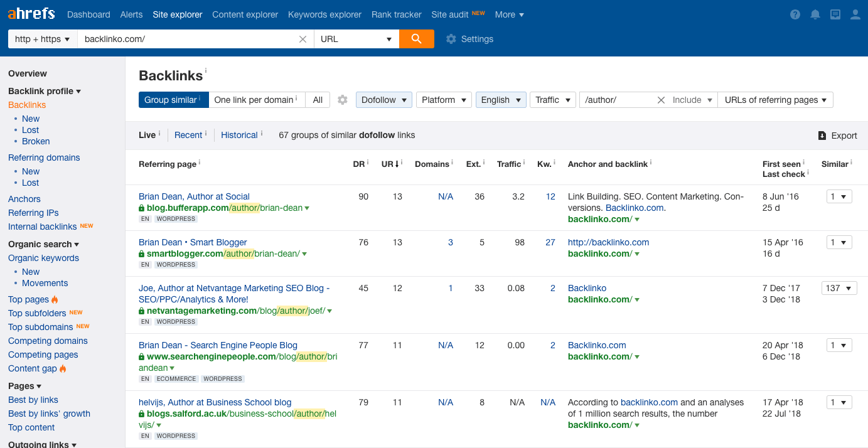
Task: Open URLs of referring pages dropdown
Action: (775, 100)
